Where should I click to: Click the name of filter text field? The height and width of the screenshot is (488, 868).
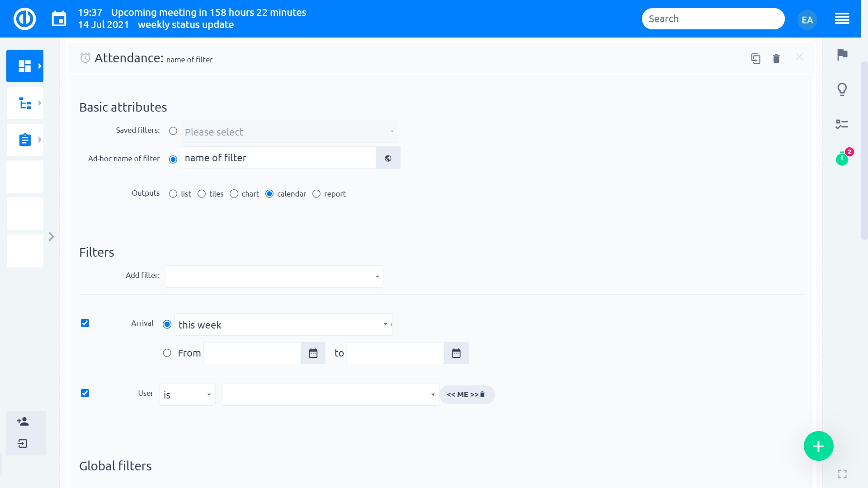coord(278,158)
